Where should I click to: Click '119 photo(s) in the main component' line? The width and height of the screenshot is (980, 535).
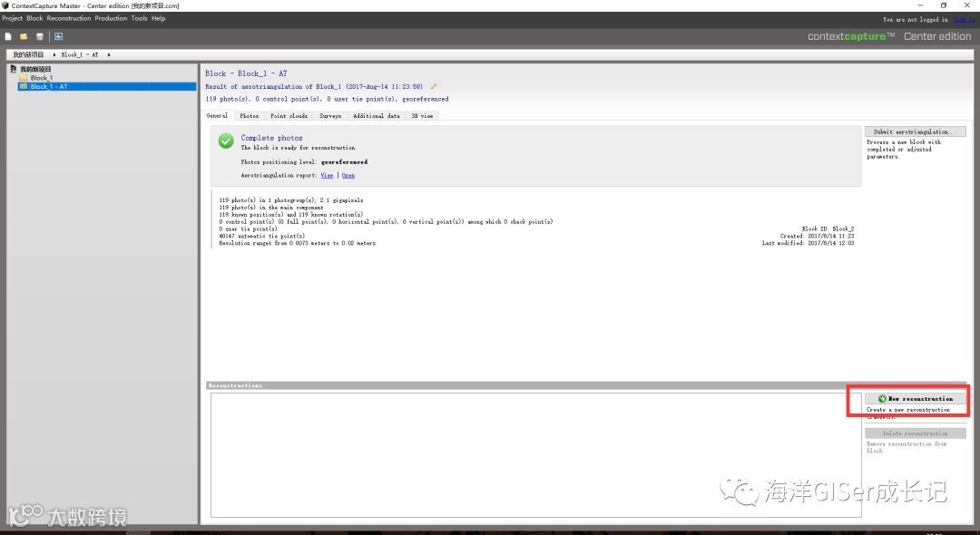coord(271,208)
